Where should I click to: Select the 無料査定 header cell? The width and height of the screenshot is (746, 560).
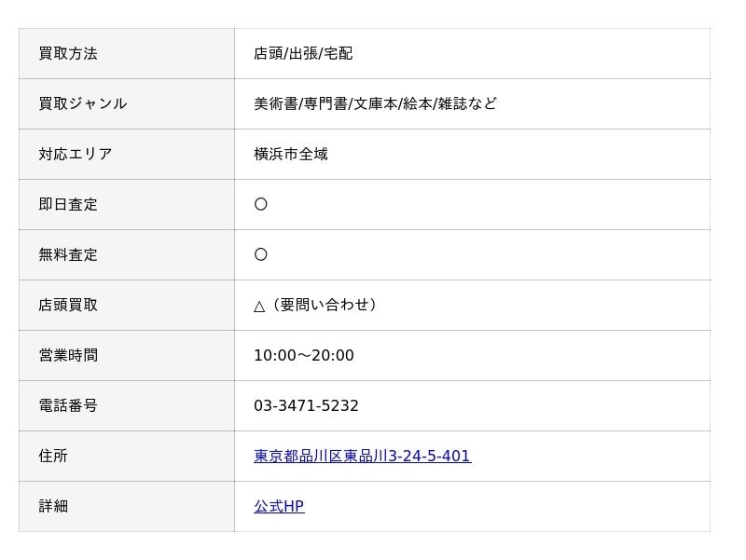[127, 255]
